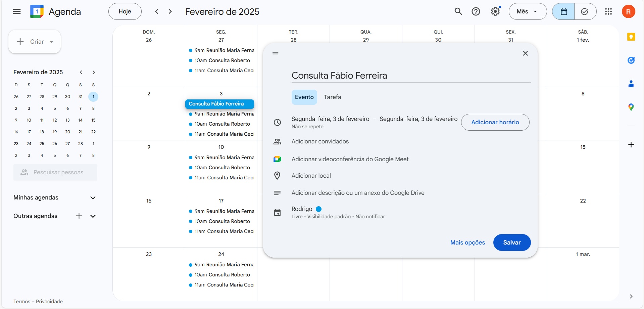Next month arrow in mini calendar
Image resolution: width=644 pixels, height=309 pixels.
94,72
